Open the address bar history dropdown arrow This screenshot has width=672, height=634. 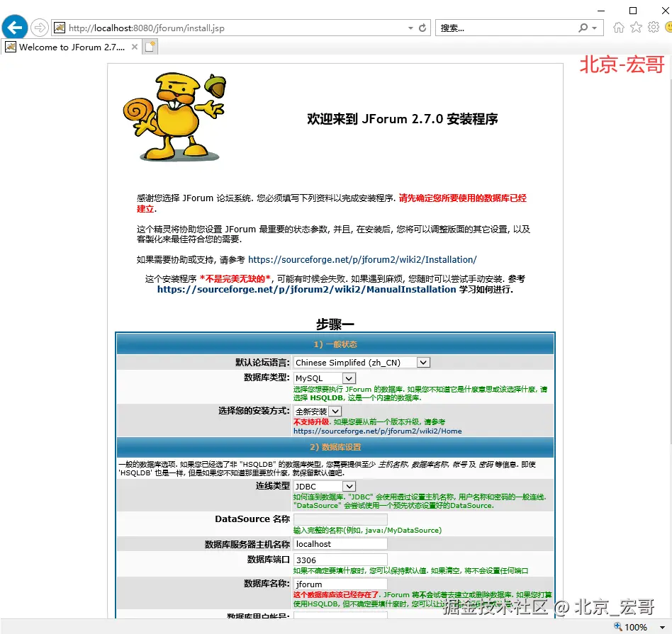tap(410, 28)
